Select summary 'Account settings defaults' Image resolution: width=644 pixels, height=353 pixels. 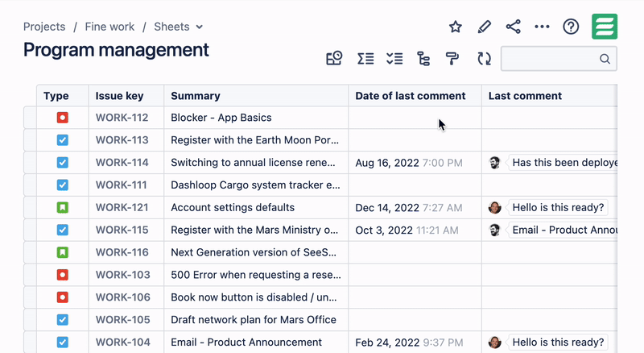coord(233,207)
